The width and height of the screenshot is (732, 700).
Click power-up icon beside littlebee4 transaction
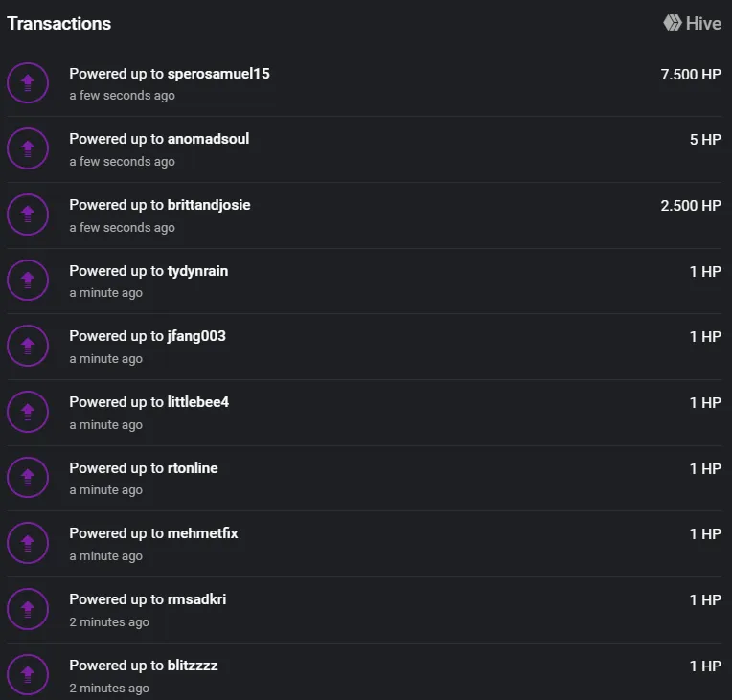click(28, 412)
